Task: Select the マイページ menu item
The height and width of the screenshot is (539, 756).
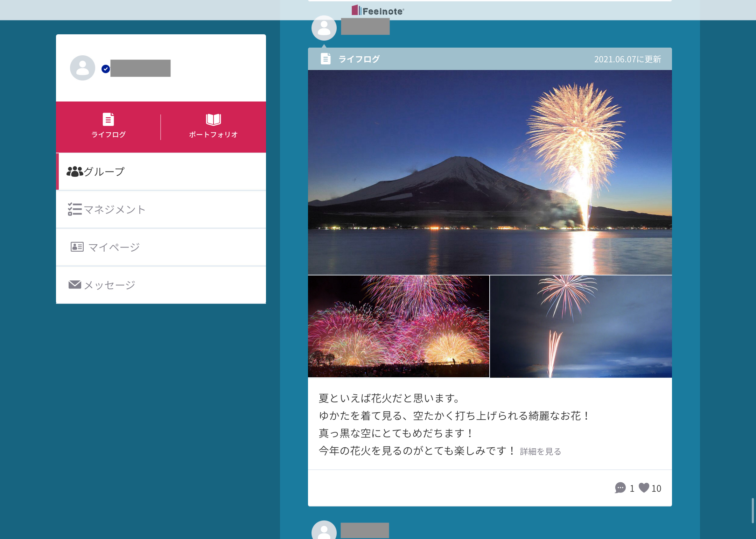Action: (x=161, y=247)
